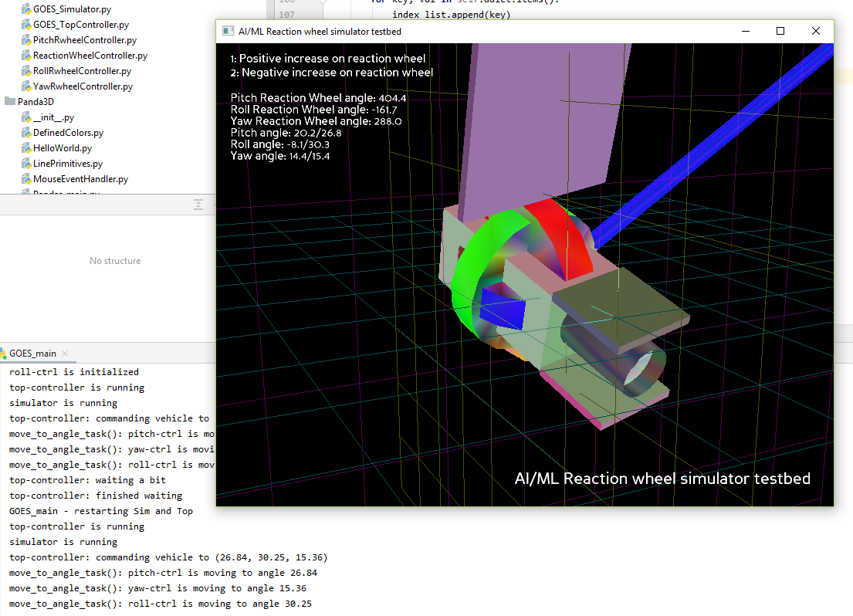Switch to the GOES_main run tab
This screenshot has height=616, width=853.
pyautogui.click(x=32, y=354)
